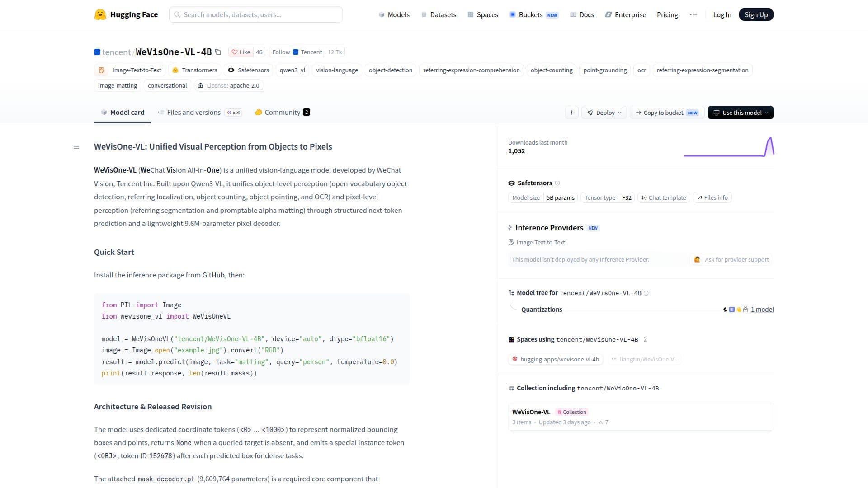868x488 pixels.
Task: Open the Files info link
Action: [x=712, y=197]
